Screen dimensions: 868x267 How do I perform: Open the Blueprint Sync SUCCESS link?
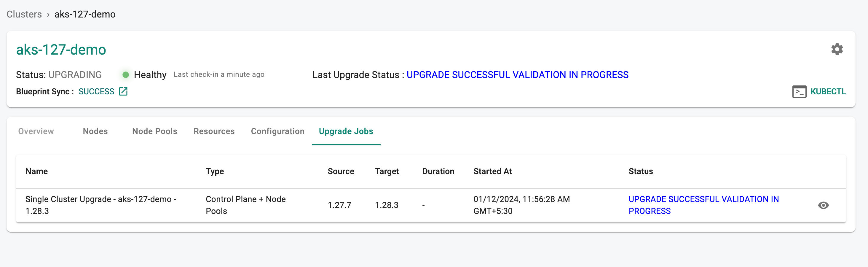pyautogui.click(x=96, y=91)
